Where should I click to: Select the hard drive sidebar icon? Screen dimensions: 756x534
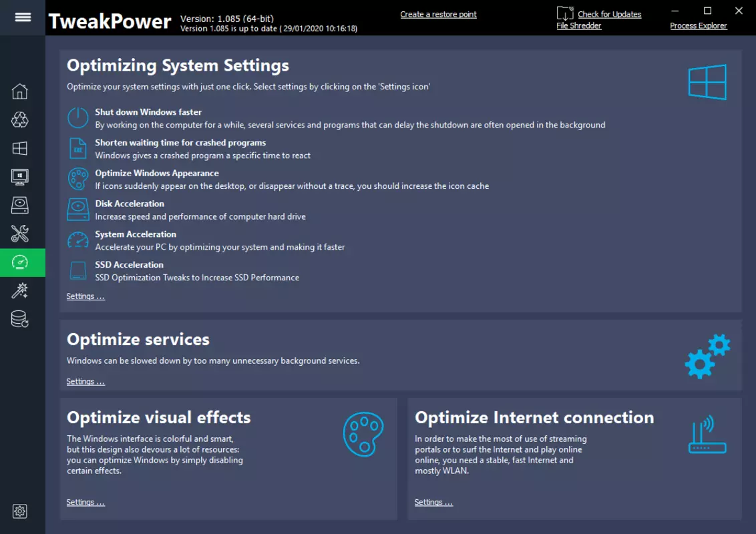point(20,206)
